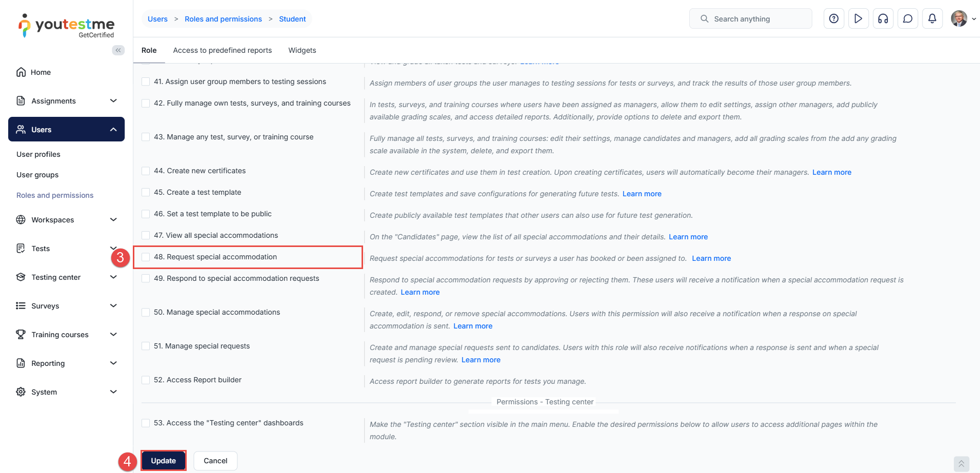
Task: Click the help question mark icon
Action: pyautogui.click(x=834, y=19)
